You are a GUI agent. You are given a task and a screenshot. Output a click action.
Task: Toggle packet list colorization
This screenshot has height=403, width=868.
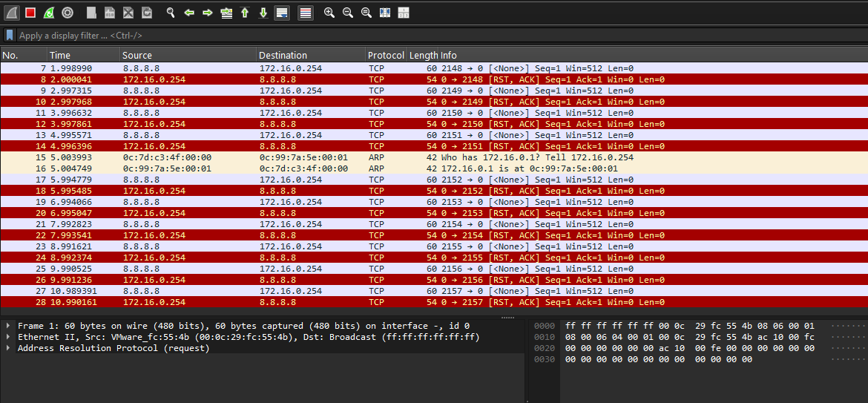tap(305, 13)
